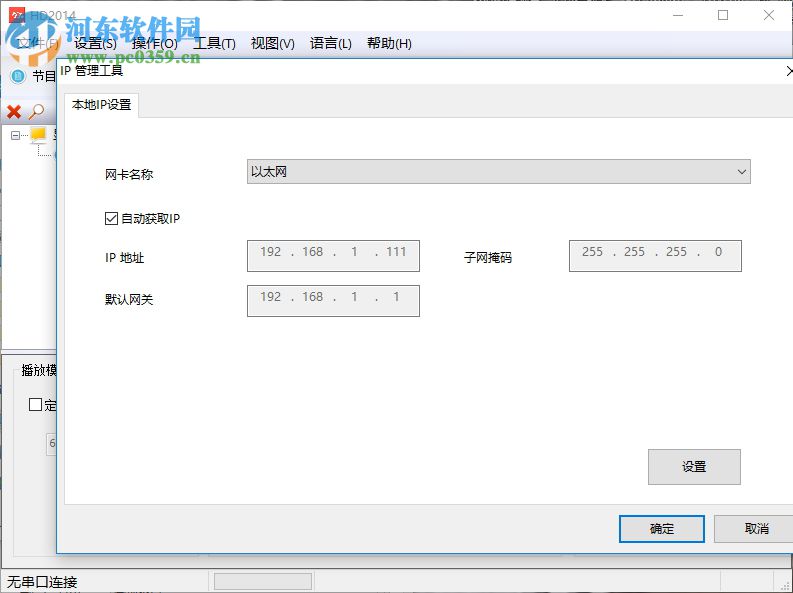Screen dimensions: 793x593
Task: Click the magnifier search icon in toolbar
Action: pos(36,112)
